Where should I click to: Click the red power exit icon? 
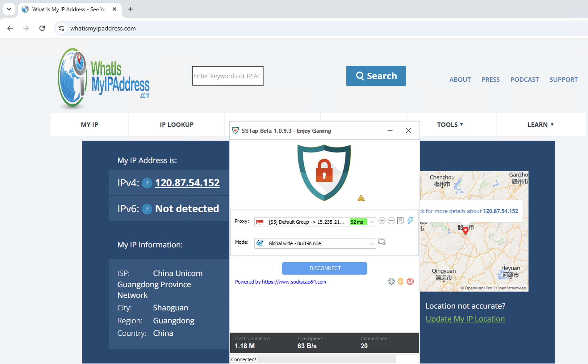coord(410,281)
